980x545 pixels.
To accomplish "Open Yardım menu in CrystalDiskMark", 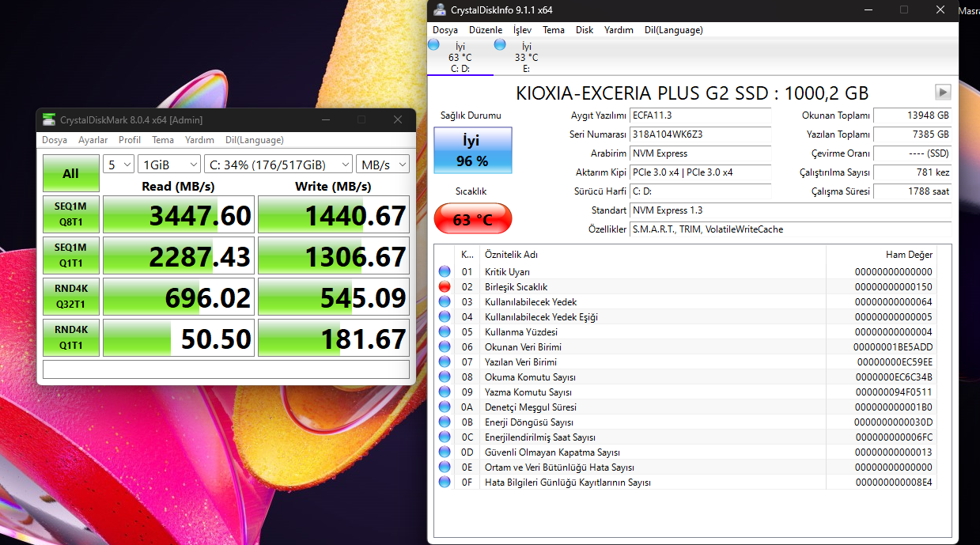I will pyautogui.click(x=199, y=140).
